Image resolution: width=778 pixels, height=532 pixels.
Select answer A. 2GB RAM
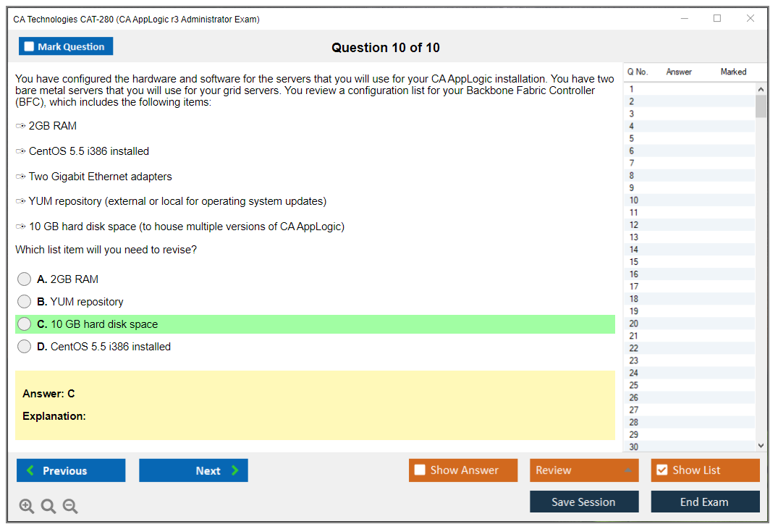[x=25, y=279]
